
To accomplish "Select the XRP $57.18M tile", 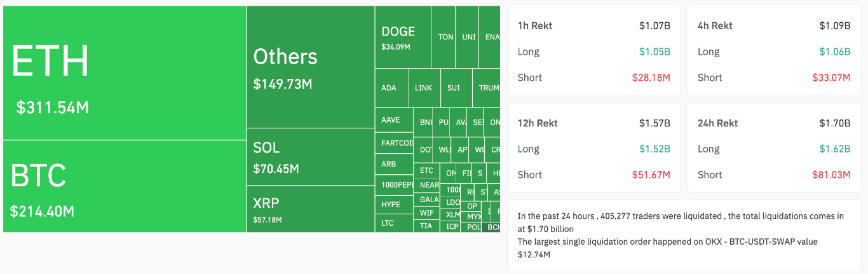I will click(x=310, y=209).
